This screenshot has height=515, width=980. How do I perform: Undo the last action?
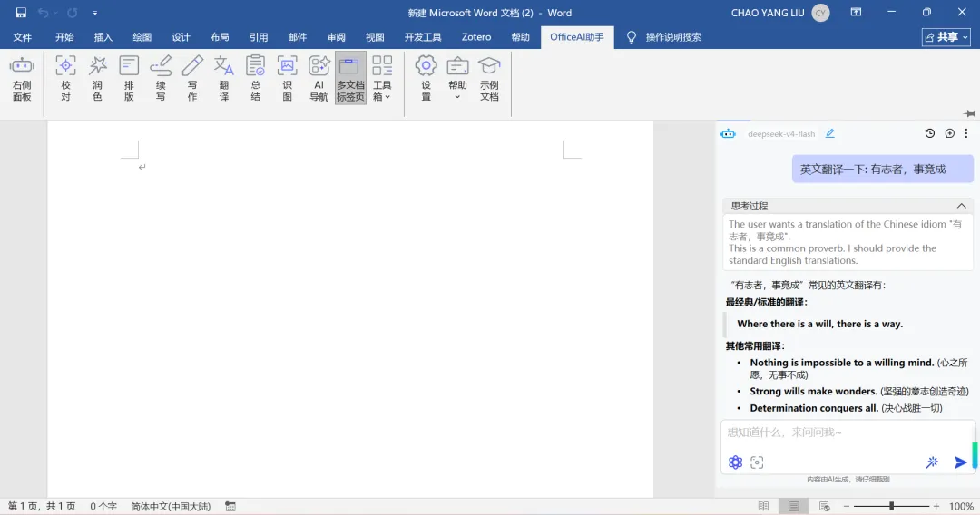[44, 13]
